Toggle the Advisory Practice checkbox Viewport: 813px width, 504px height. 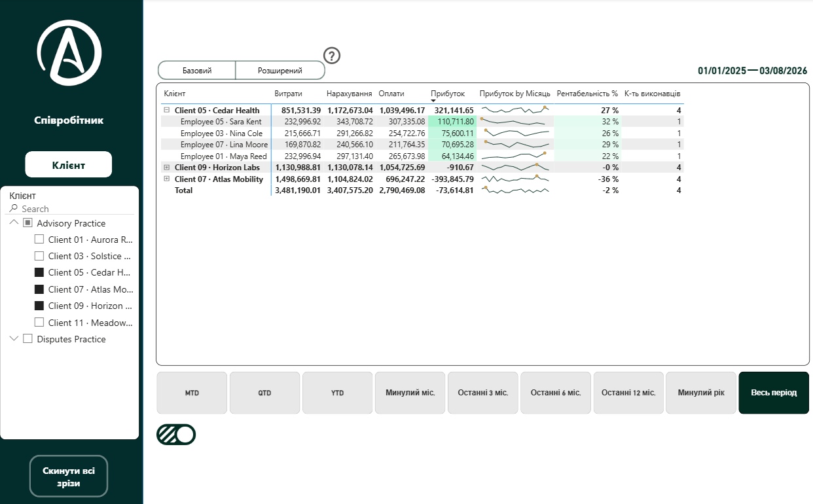(27, 223)
